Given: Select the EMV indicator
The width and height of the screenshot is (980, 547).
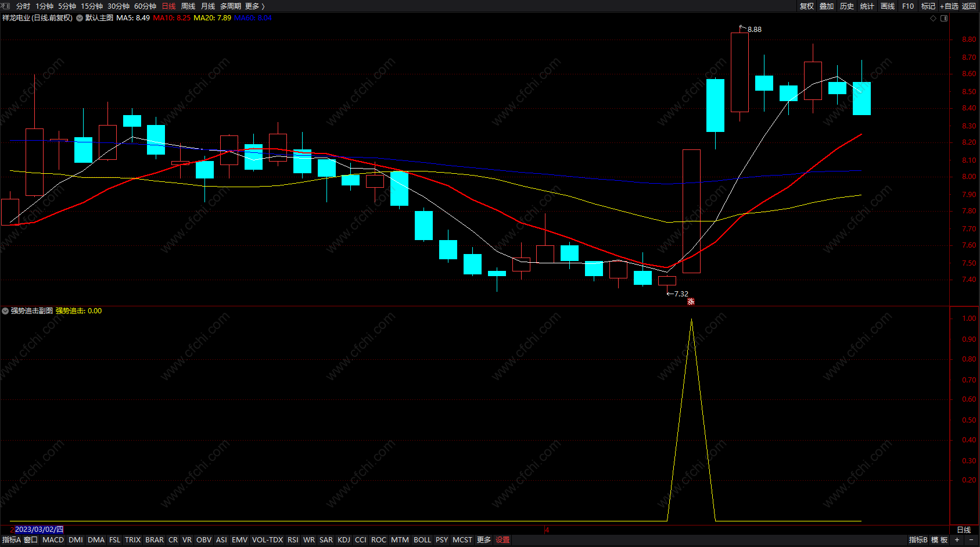Looking at the screenshot, I should (x=240, y=539).
